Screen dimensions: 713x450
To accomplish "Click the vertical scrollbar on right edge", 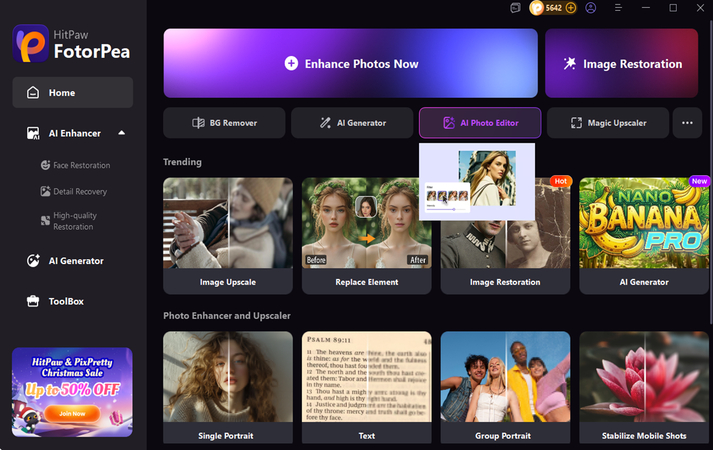I will pyautogui.click(x=711, y=173).
